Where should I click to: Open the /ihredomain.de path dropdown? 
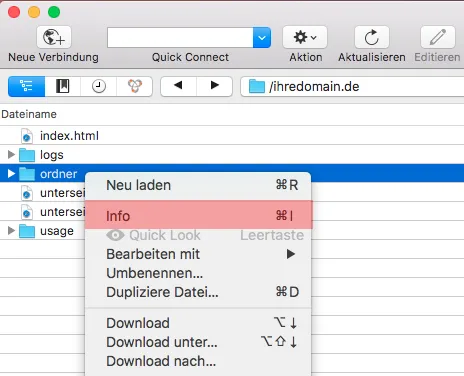[x=352, y=87]
